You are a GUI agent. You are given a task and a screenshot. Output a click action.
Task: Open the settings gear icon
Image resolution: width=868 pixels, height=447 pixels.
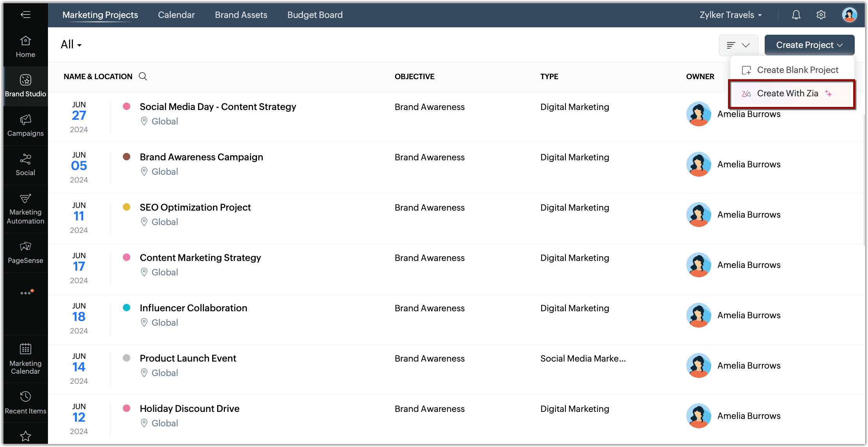[821, 15]
